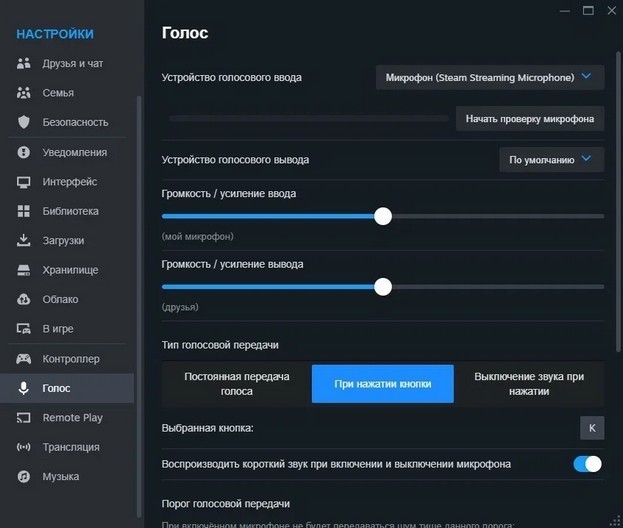The image size is (623, 528).
Task: Start the microphone test
Action: [x=530, y=119]
